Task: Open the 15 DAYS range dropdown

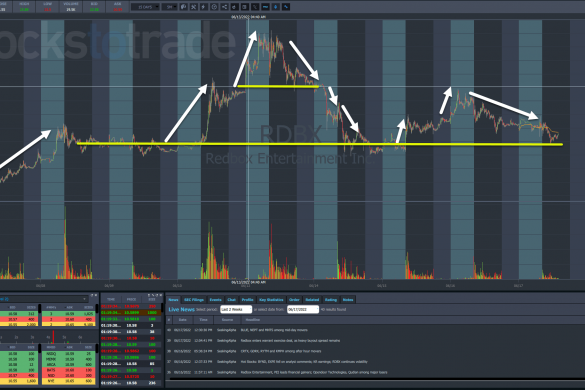Action: pyautogui.click(x=145, y=7)
